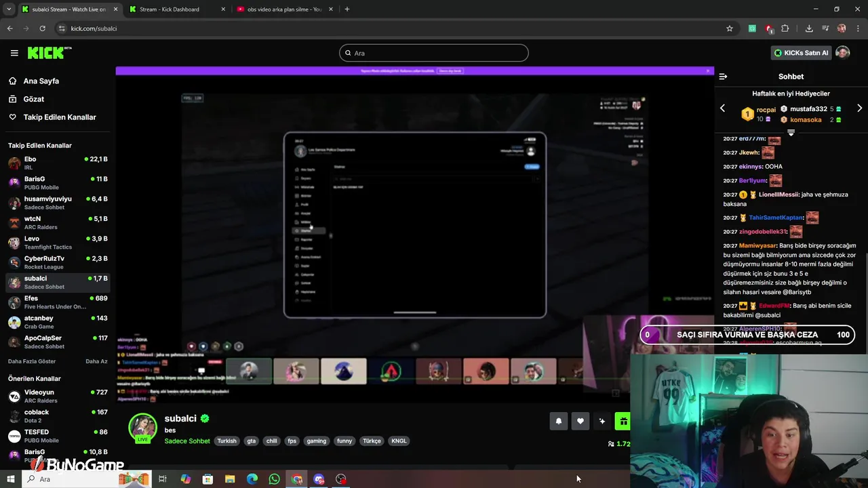Open the green gift button
The image size is (868, 488).
coord(623,421)
